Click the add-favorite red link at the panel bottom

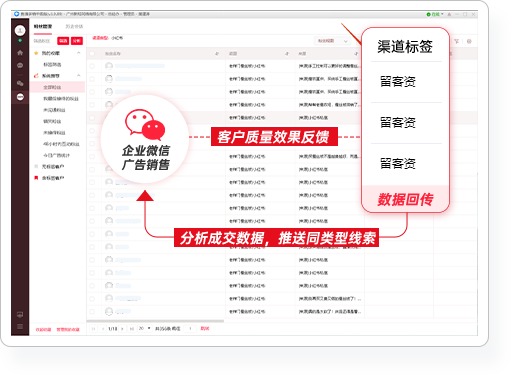pyautogui.click(x=43, y=329)
